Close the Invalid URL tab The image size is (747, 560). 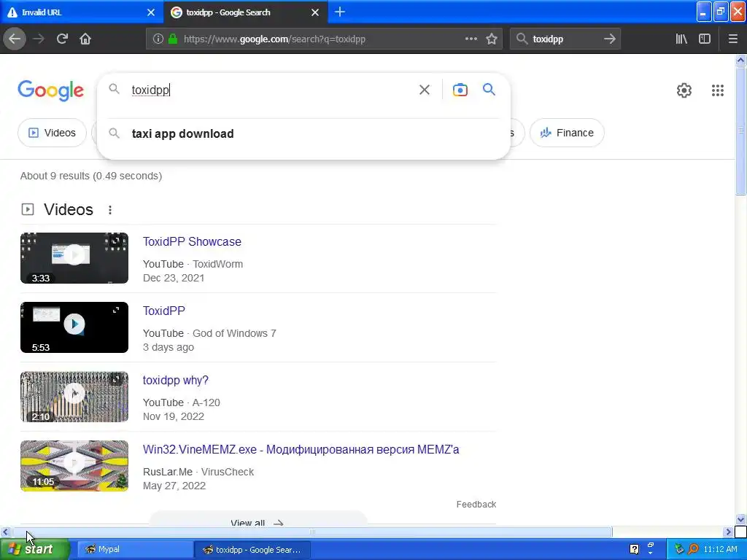(x=151, y=12)
